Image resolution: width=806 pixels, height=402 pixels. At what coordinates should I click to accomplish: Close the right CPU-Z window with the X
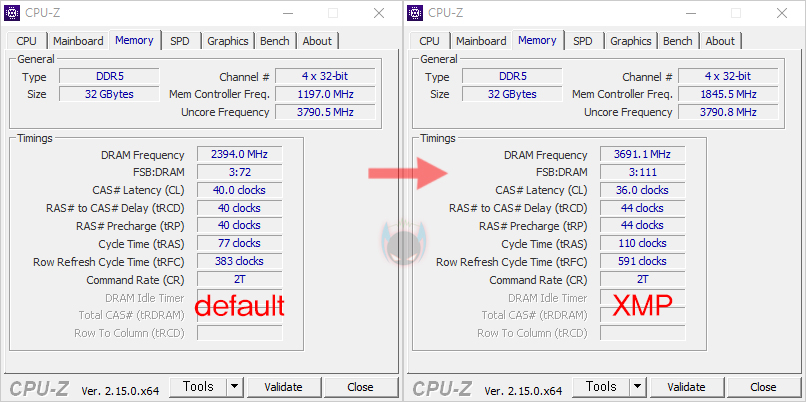782,13
